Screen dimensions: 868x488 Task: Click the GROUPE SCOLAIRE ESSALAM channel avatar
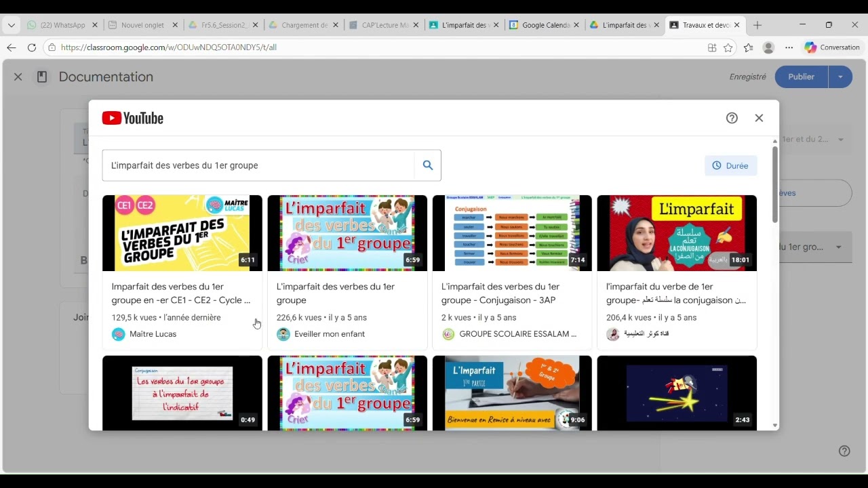(x=448, y=334)
